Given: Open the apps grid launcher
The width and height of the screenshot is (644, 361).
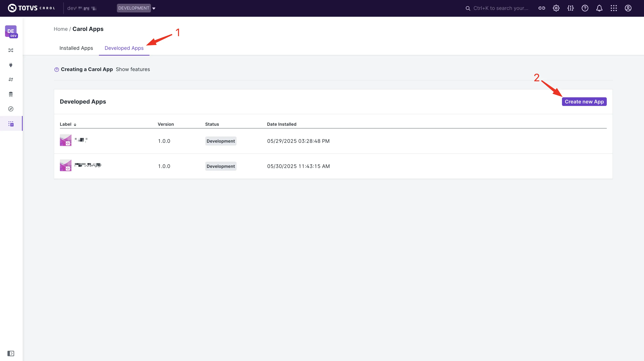Looking at the screenshot, I should click(614, 8).
